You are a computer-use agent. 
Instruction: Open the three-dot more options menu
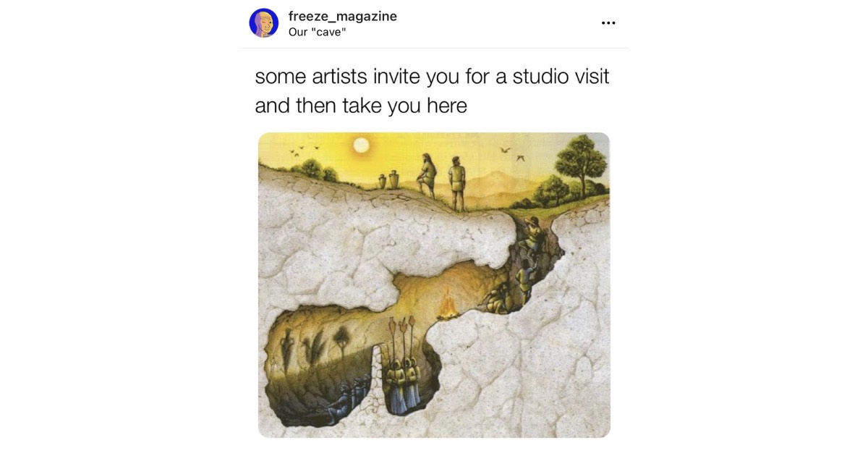click(x=608, y=23)
